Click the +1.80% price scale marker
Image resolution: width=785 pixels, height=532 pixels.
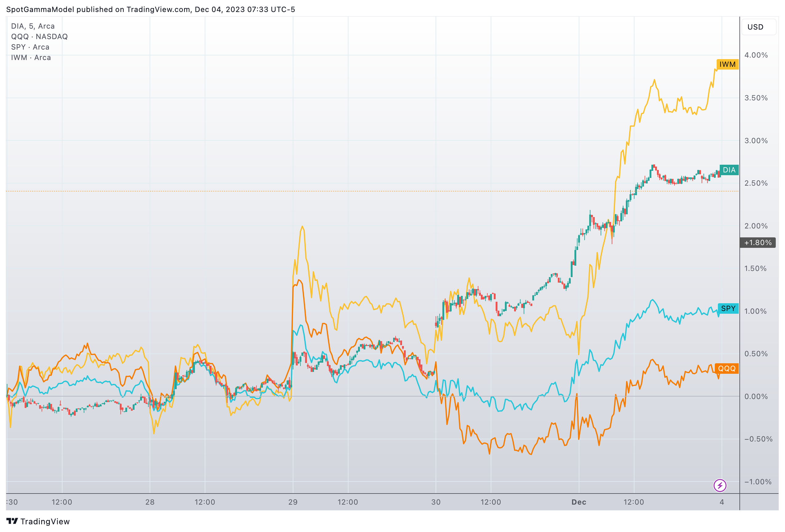pyautogui.click(x=758, y=243)
